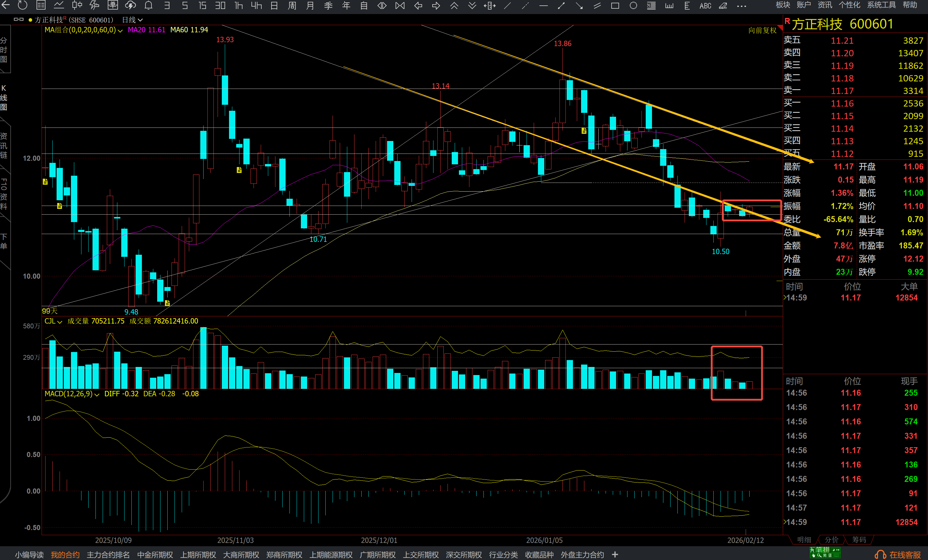Open the candlestick chart style icon
The height and width of the screenshot is (560, 928).
[77, 5]
